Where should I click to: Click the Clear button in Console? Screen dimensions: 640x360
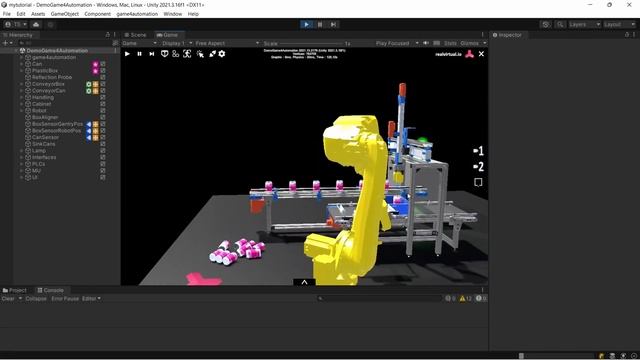click(8, 299)
